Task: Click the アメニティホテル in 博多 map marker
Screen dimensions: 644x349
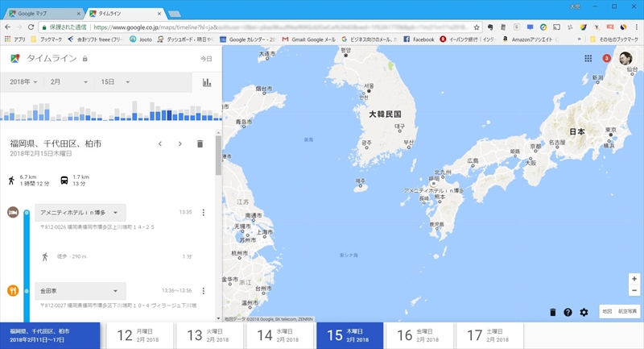Action: coord(433,184)
